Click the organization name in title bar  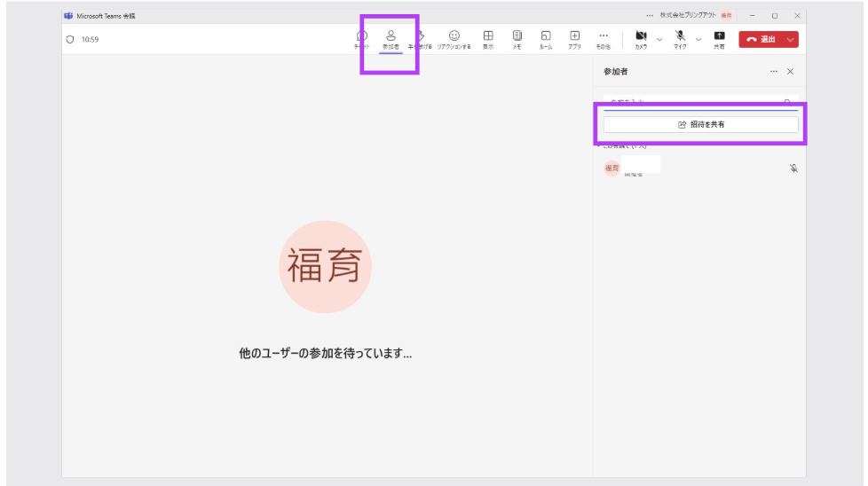coord(688,15)
